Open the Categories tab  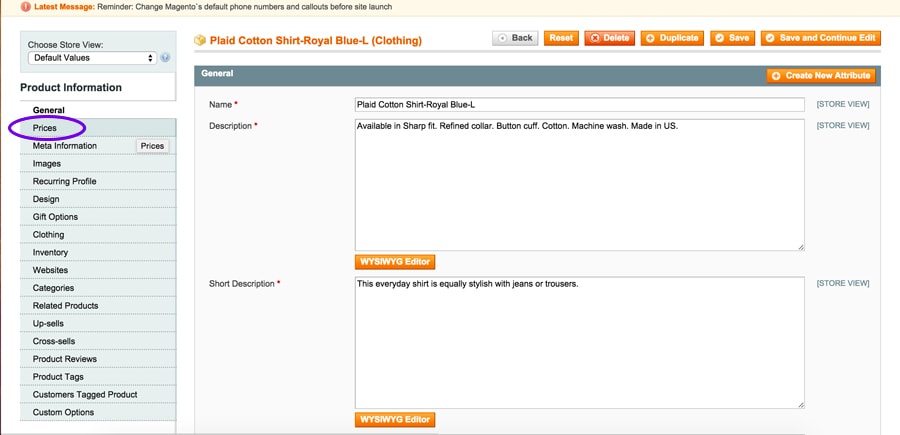(98, 288)
